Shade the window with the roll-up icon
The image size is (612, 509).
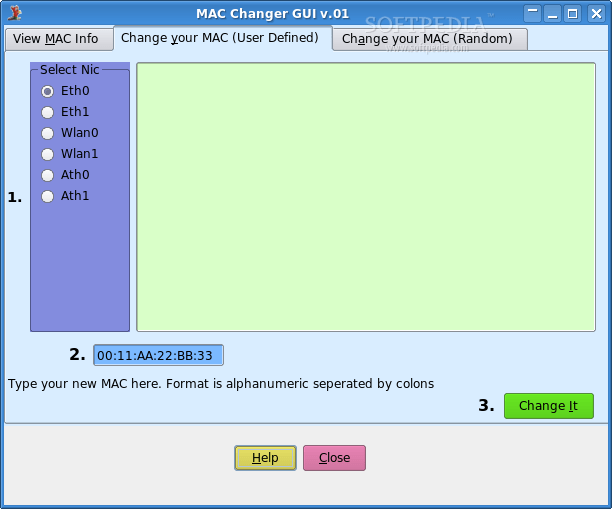(x=532, y=14)
